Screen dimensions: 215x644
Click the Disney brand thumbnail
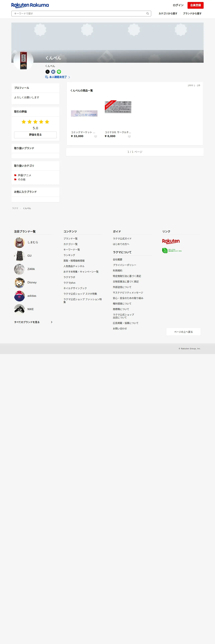(x=19, y=283)
